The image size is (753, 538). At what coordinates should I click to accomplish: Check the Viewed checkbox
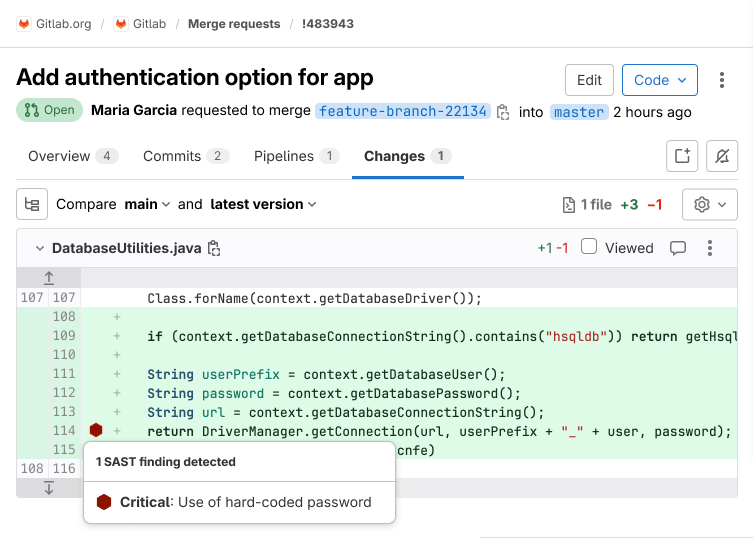tap(589, 247)
